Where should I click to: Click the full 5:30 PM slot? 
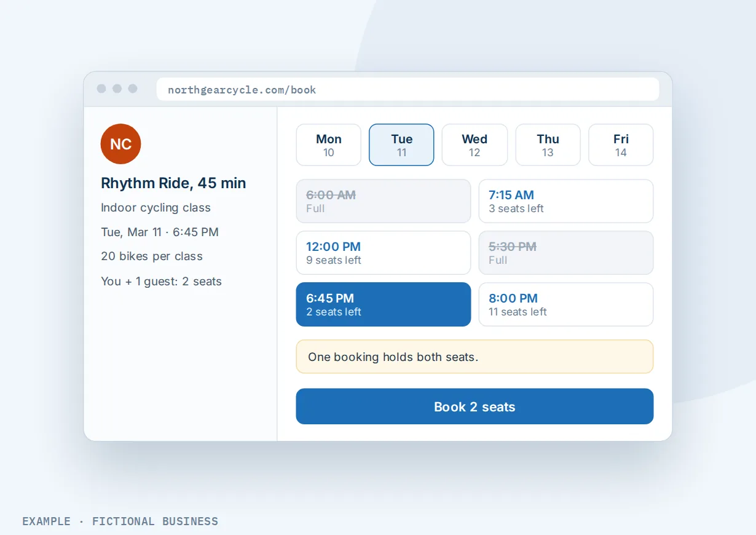(x=566, y=253)
